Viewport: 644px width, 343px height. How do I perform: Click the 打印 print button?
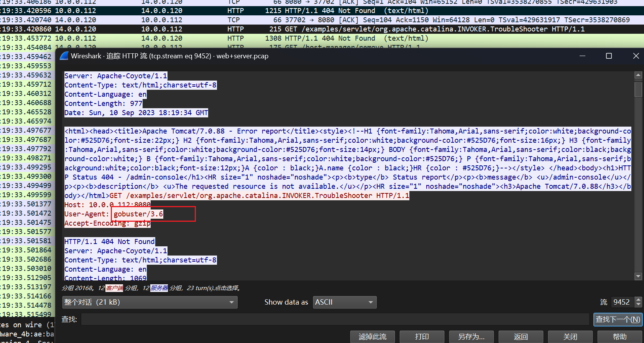point(422,336)
